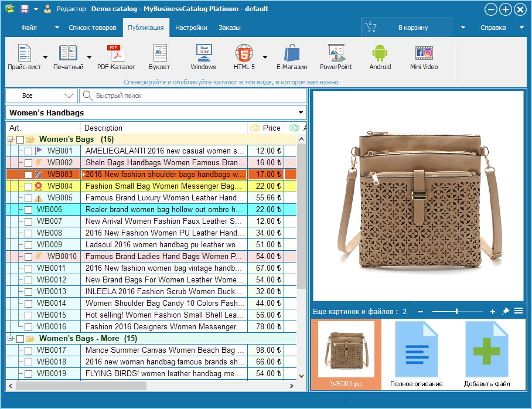
Task: Switch to the Настройки tab
Action: [x=191, y=28]
